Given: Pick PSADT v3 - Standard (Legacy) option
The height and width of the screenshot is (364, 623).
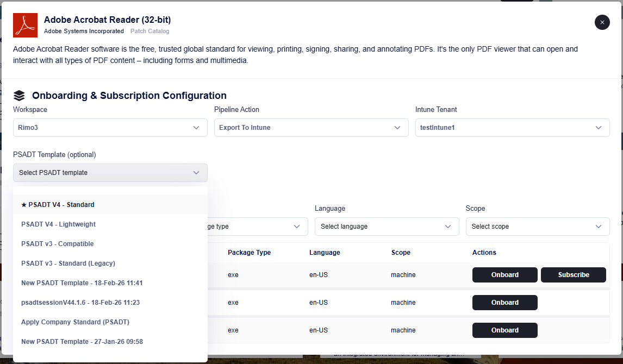Looking at the screenshot, I should [68, 263].
